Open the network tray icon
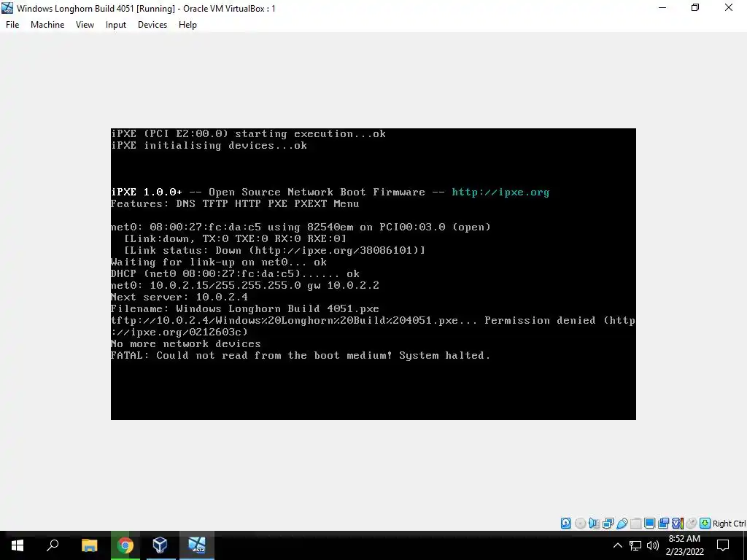The width and height of the screenshot is (747, 560). pos(635,545)
